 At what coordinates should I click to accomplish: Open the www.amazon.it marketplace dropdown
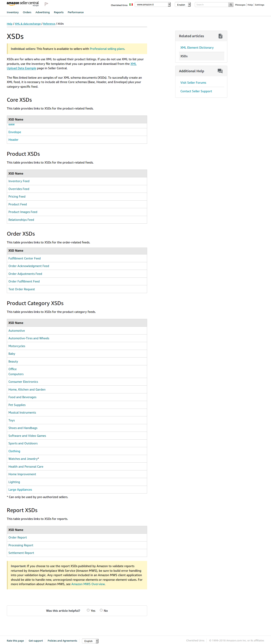(152, 5)
